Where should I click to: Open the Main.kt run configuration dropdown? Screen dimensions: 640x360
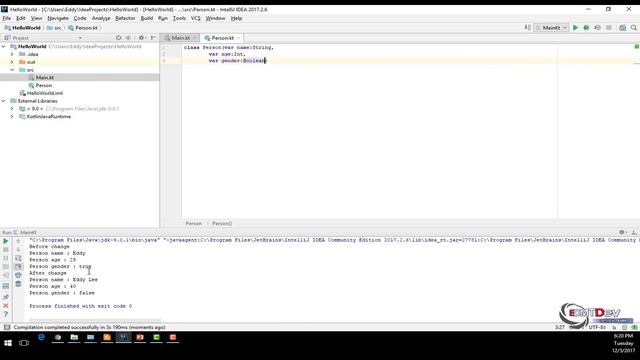(551, 28)
